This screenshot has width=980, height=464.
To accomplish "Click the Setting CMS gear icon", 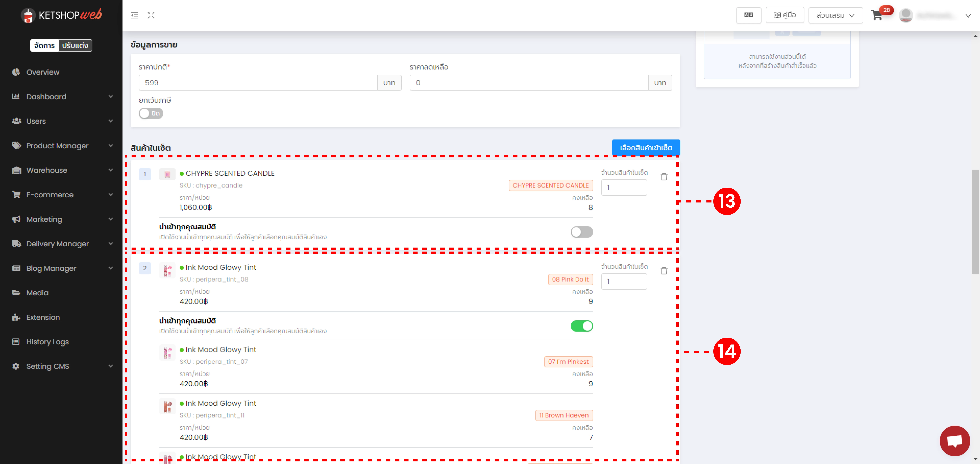I will click(16, 366).
